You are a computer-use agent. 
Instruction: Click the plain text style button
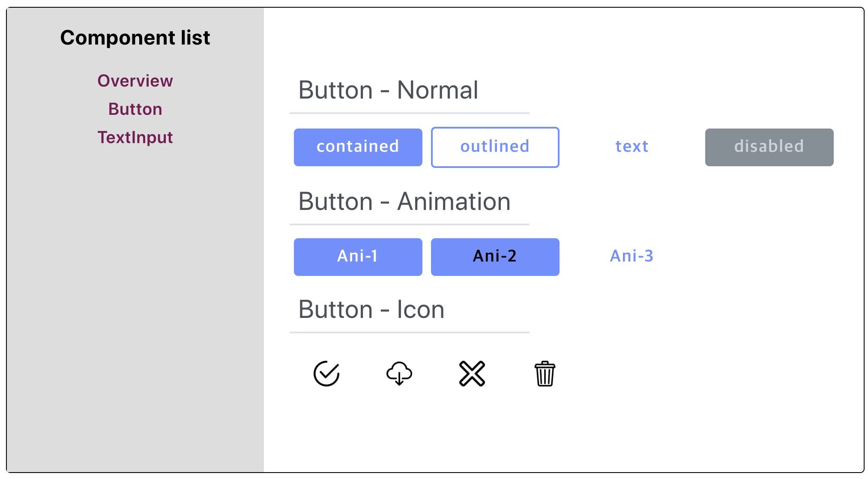point(632,147)
